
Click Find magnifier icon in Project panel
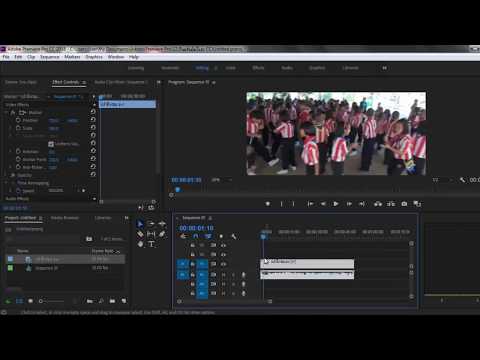pyautogui.click(x=101, y=301)
